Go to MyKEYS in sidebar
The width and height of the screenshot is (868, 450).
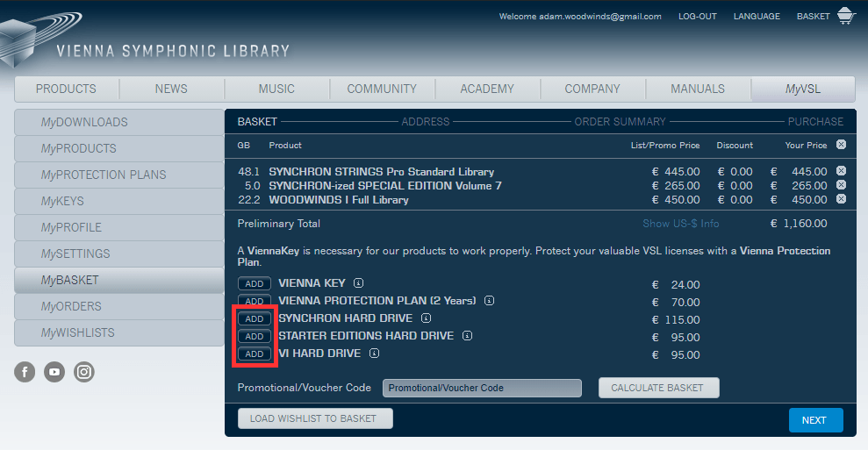[119, 201]
